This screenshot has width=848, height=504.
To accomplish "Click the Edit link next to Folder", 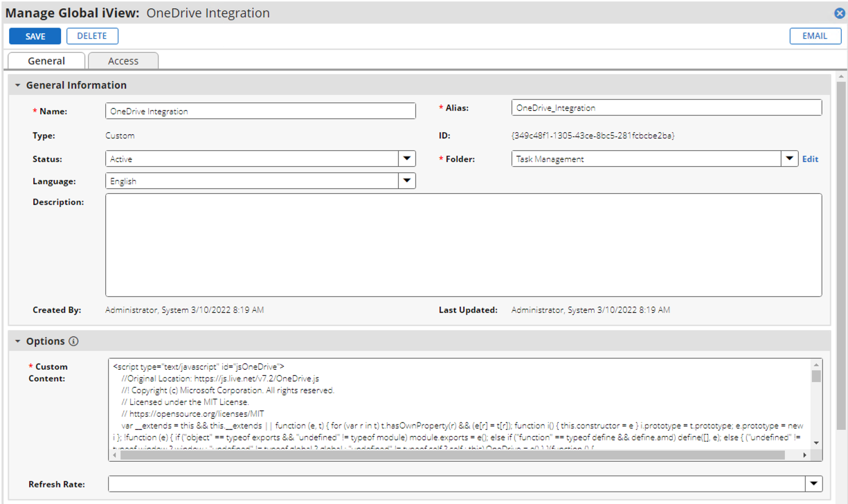I will 810,159.
